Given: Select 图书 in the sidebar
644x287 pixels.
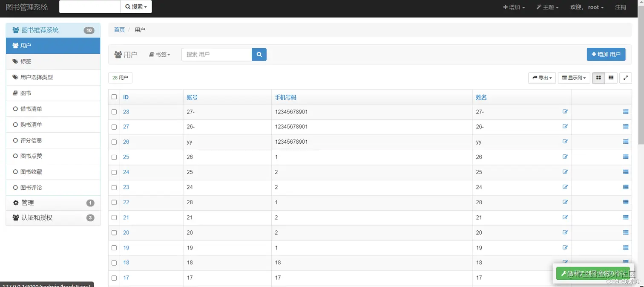Looking at the screenshot, I should [53, 93].
